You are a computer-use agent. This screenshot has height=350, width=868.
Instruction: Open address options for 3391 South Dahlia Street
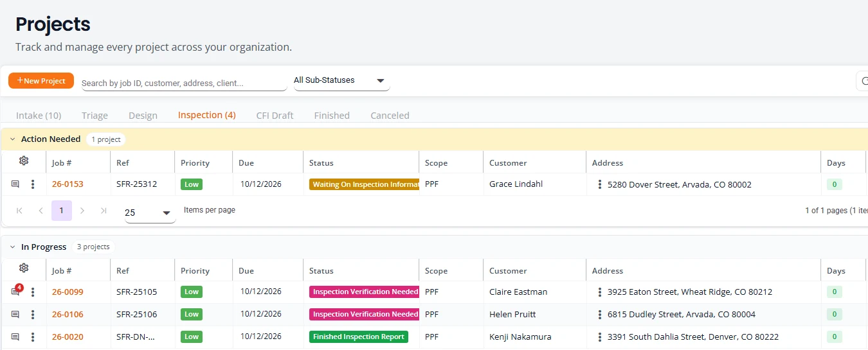[600, 337]
